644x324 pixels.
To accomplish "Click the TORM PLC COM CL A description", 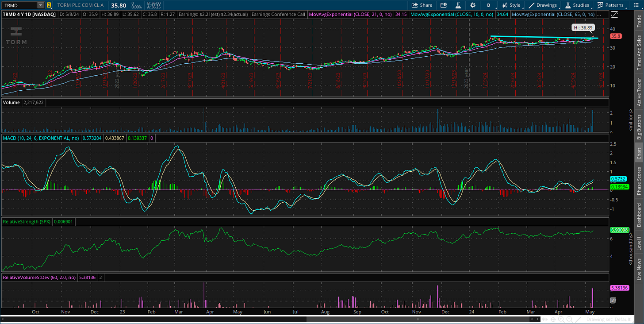I will point(80,5).
